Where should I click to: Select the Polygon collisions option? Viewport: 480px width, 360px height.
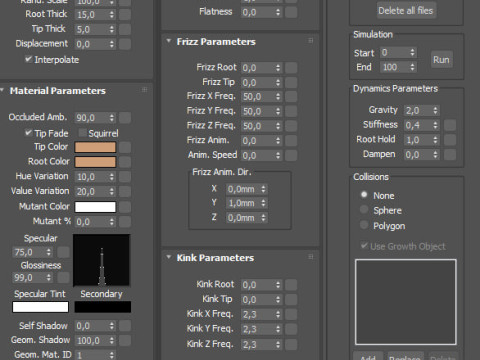[364, 225]
